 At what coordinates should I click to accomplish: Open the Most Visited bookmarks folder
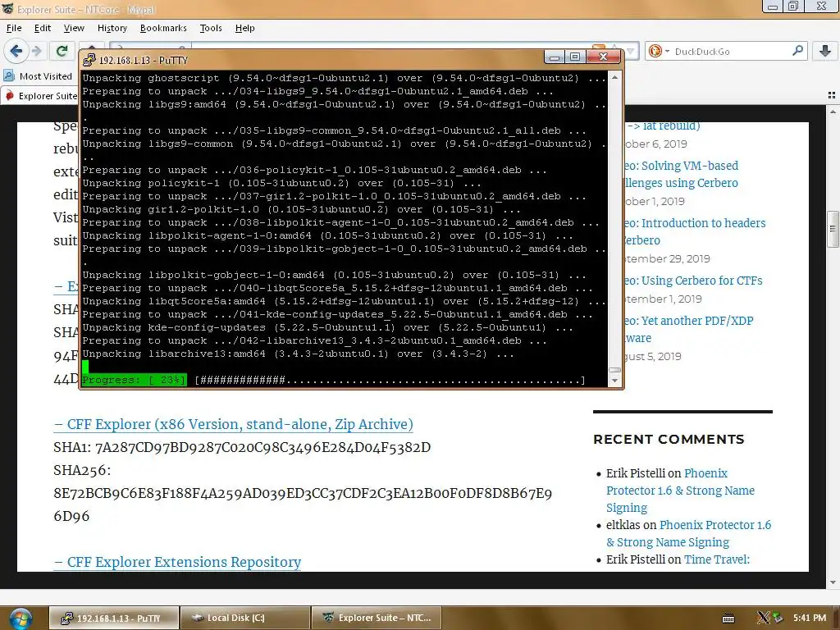pos(39,76)
